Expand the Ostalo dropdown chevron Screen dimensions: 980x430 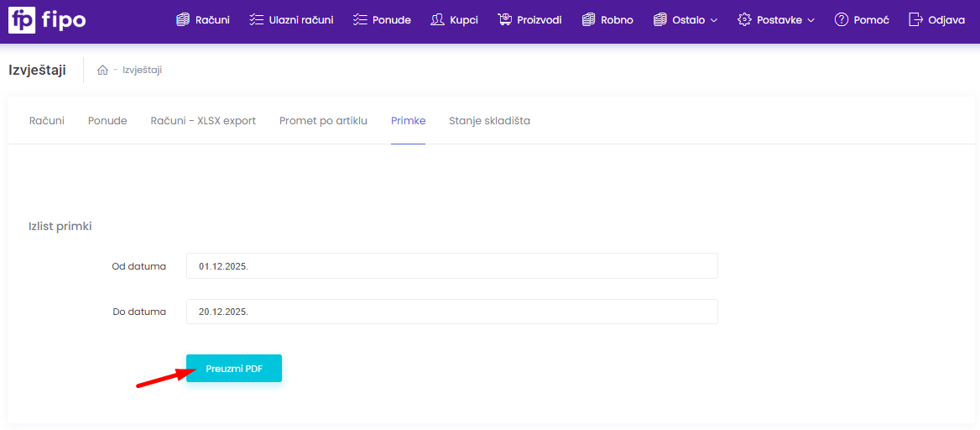coord(714,21)
